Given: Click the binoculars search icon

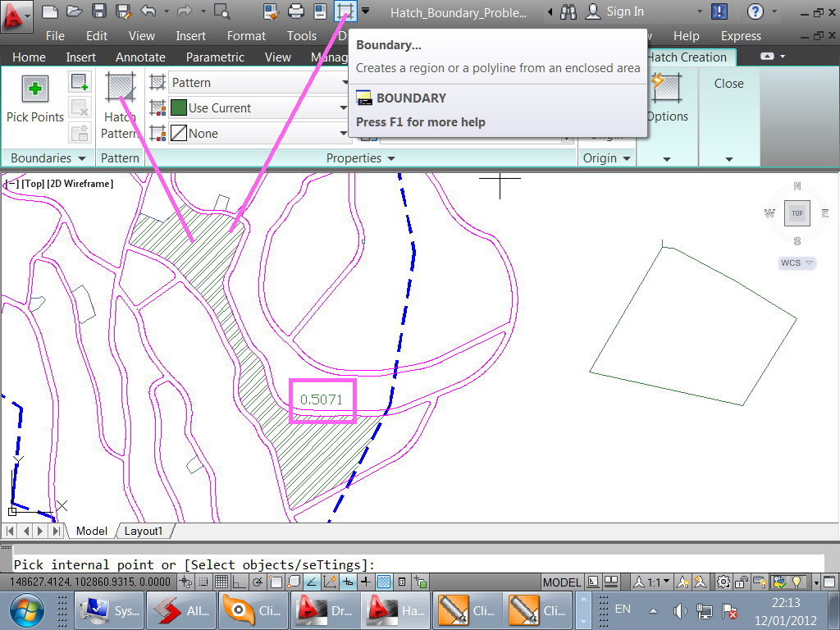Looking at the screenshot, I should [568, 11].
